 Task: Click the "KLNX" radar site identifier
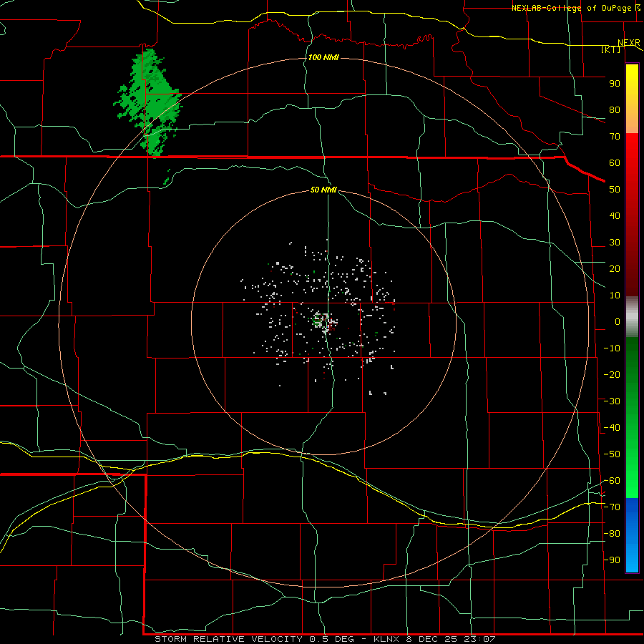387,639
